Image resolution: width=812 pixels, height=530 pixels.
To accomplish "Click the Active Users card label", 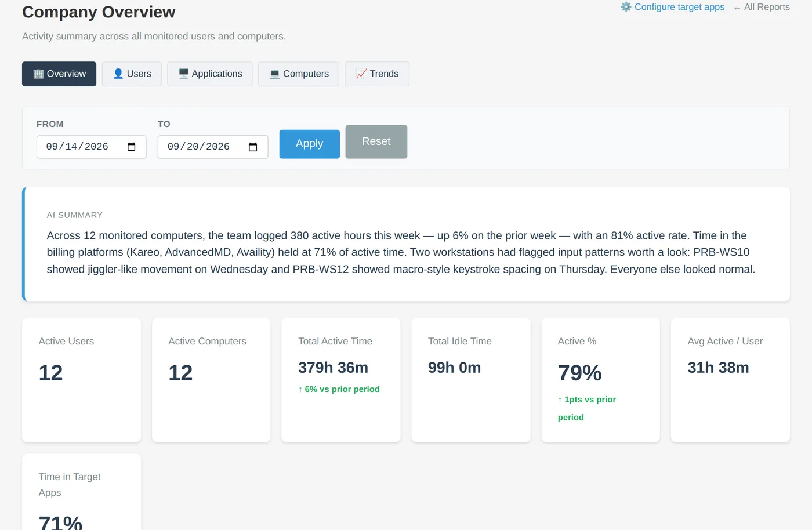I will [67, 342].
